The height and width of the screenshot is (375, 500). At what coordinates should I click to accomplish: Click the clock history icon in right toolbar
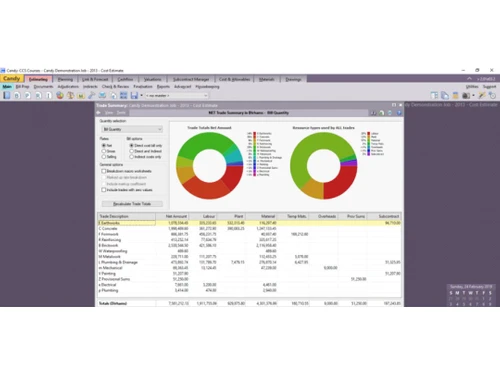pos(492,95)
